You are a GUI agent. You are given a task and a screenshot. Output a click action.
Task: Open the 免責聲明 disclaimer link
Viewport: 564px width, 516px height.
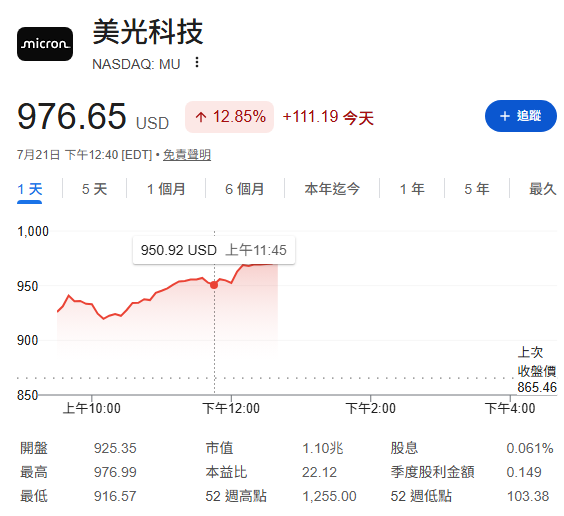(187, 155)
